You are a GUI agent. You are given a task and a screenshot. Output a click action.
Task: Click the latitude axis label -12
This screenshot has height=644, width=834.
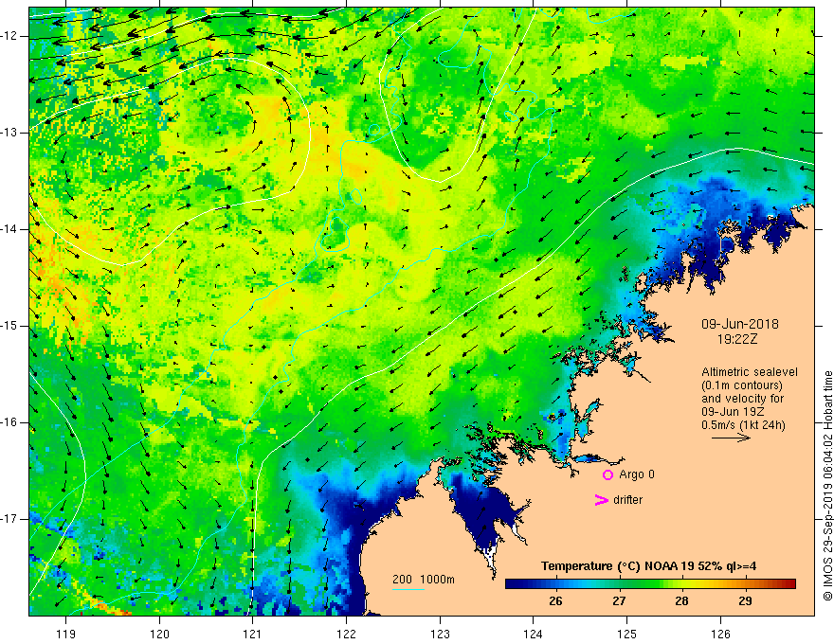[x=9, y=36]
